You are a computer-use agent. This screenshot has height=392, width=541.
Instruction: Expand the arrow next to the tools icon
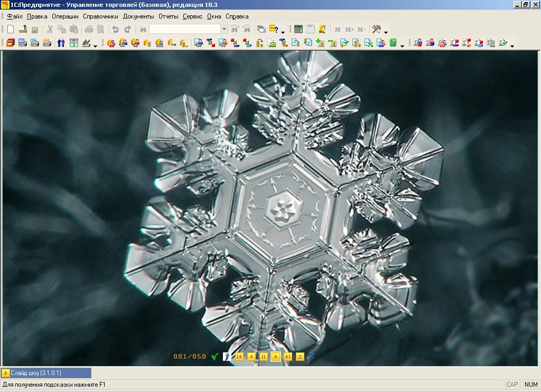tap(386, 32)
